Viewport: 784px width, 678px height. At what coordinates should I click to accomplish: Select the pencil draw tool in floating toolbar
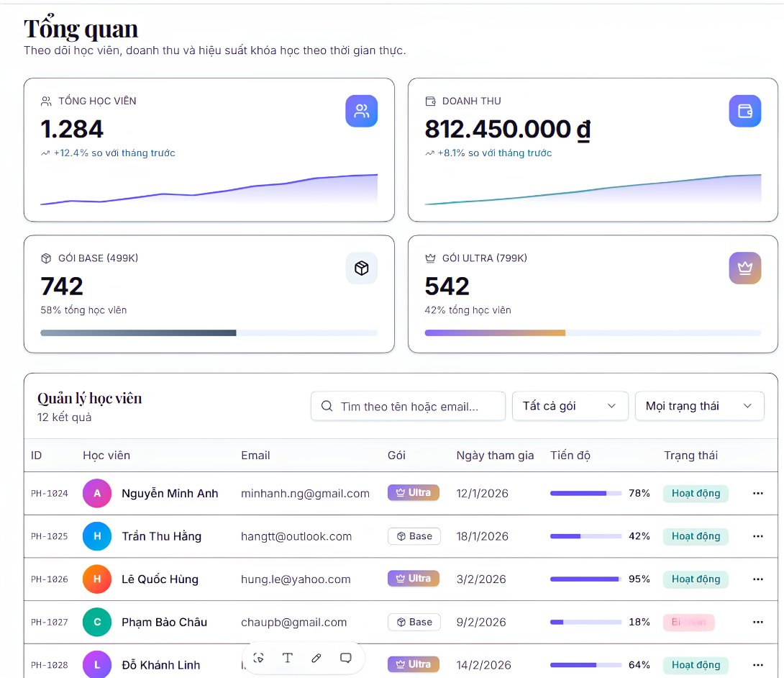point(316,658)
